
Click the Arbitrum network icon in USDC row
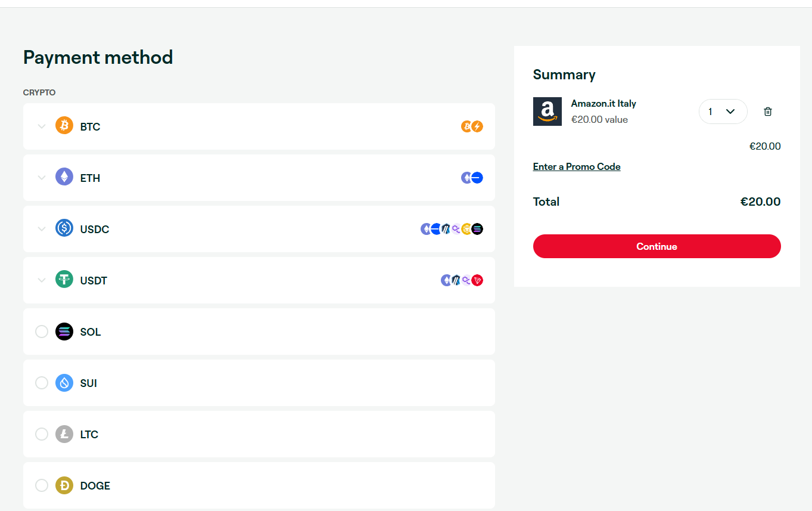point(446,229)
